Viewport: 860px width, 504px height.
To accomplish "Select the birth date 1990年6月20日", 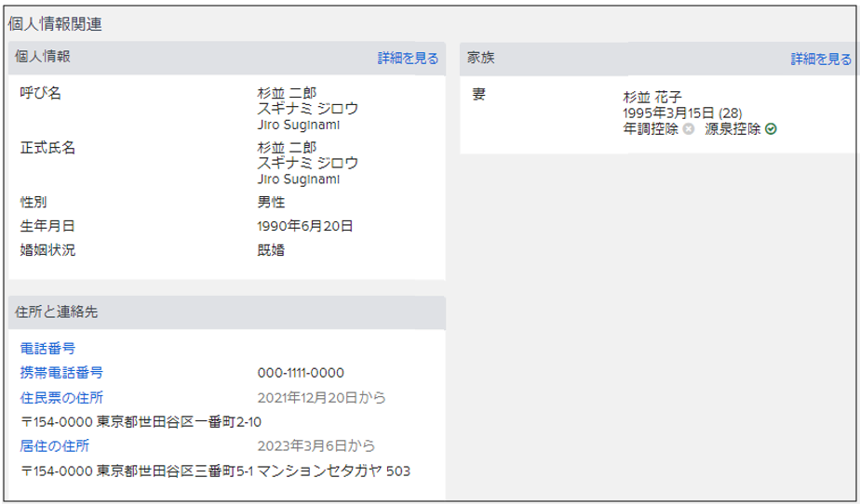I will (x=305, y=226).
